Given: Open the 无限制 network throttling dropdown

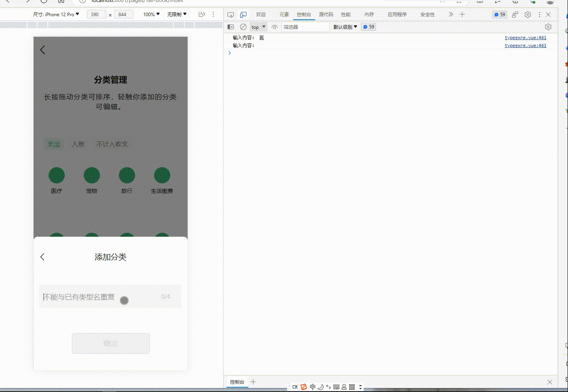Looking at the screenshot, I should click(176, 14).
